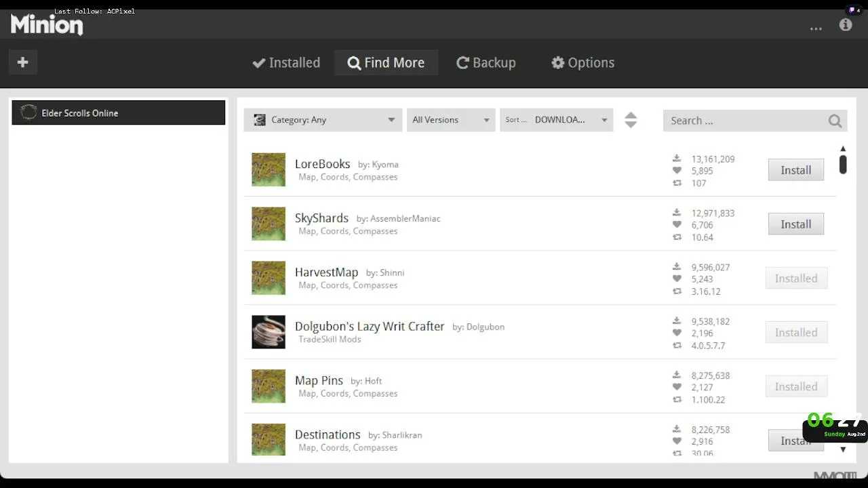The height and width of the screenshot is (488, 868).
Task: Expand the Category: Any dropdown
Action: pos(323,120)
